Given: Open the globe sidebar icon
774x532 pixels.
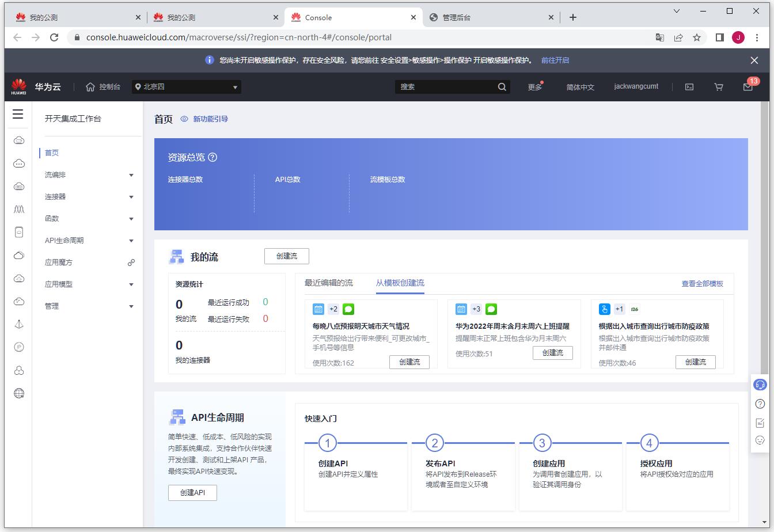Looking at the screenshot, I should [x=19, y=393].
